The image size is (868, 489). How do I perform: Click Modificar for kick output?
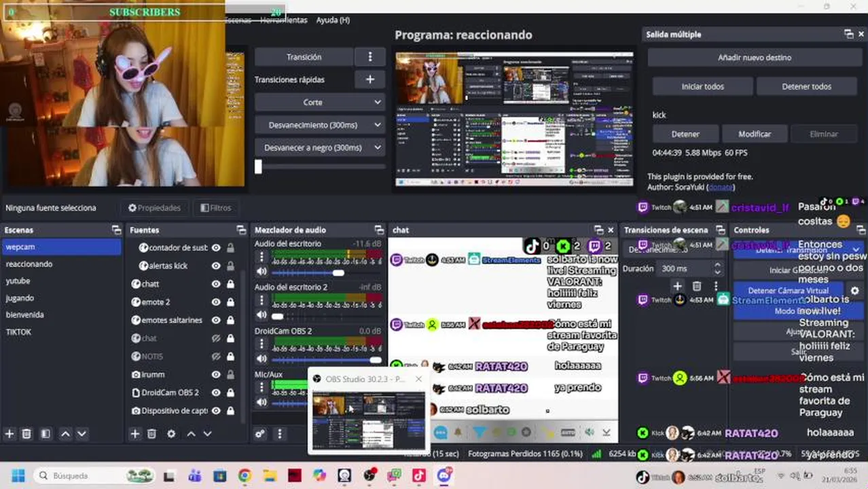coord(755,134)
